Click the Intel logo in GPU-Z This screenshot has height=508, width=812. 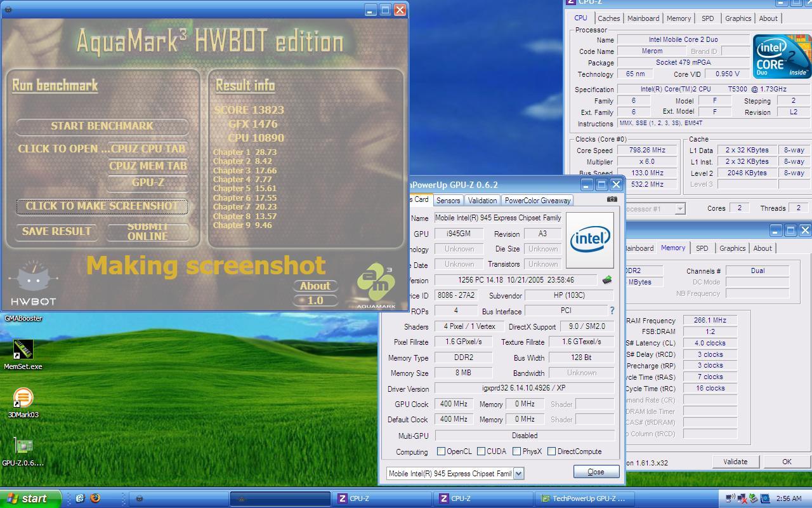click(590, 240)
